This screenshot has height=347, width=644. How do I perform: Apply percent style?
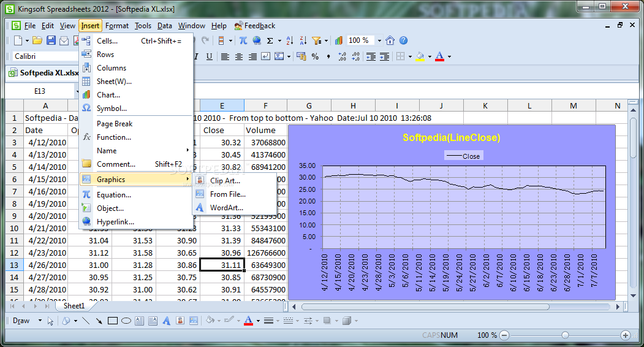315,56
